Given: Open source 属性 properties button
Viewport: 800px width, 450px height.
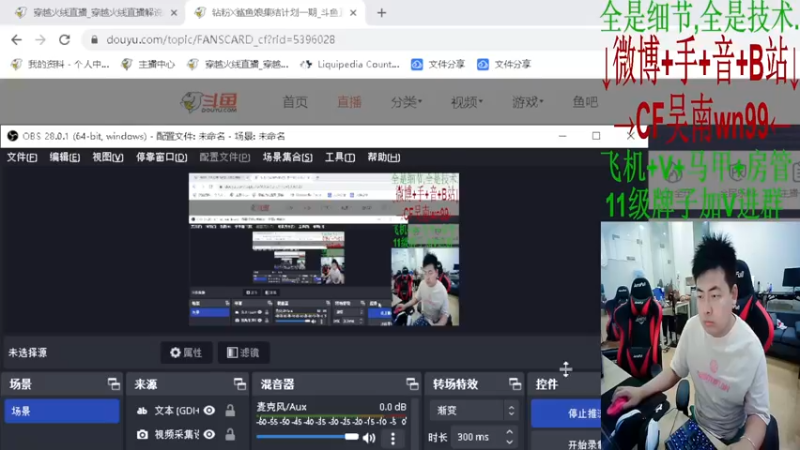Looking at the screenshot, I should (186, 353).
